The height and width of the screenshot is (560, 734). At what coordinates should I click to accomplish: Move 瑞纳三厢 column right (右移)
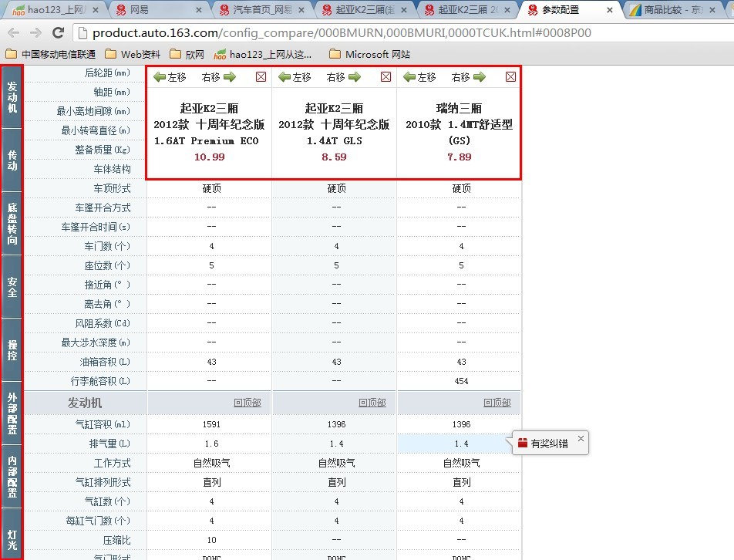pyautogui.click(x=469, y=77)
